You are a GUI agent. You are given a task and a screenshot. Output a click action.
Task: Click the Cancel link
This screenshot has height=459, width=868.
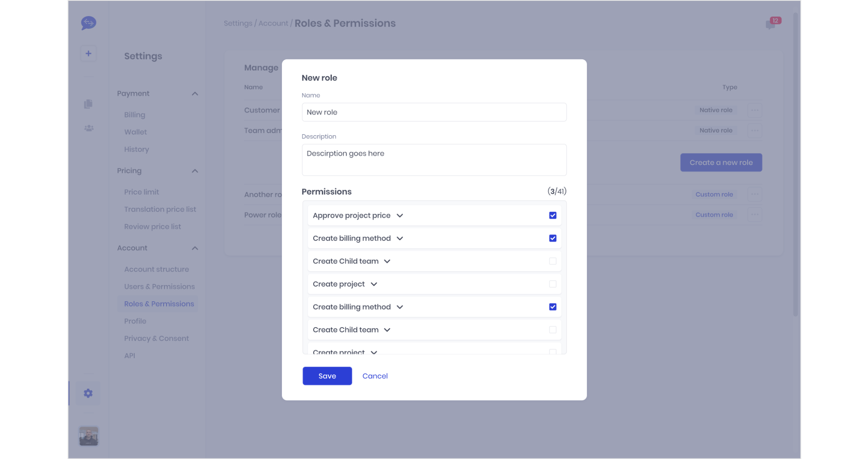tap(375, 376)
